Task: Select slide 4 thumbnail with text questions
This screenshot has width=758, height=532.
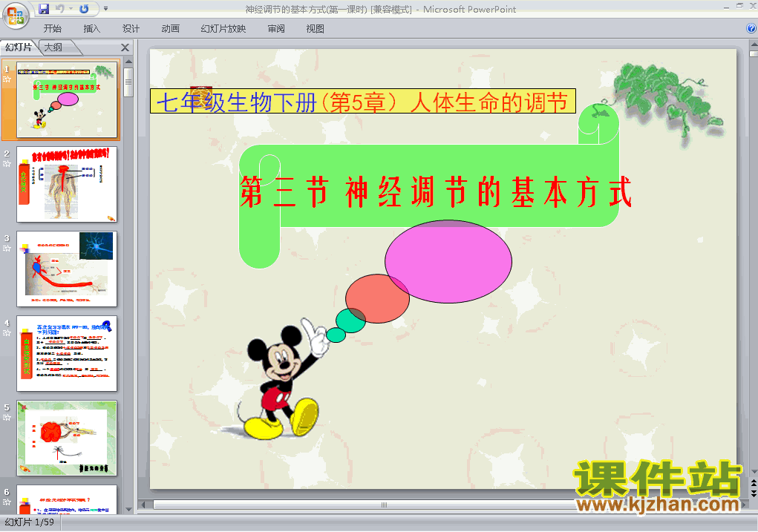Action: (x=67, y=354)
